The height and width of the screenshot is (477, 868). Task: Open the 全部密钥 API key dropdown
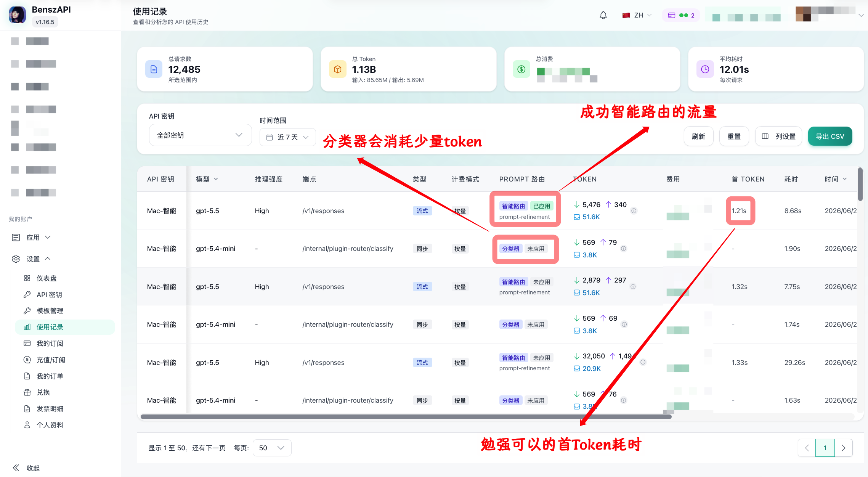tap(200, 135)
